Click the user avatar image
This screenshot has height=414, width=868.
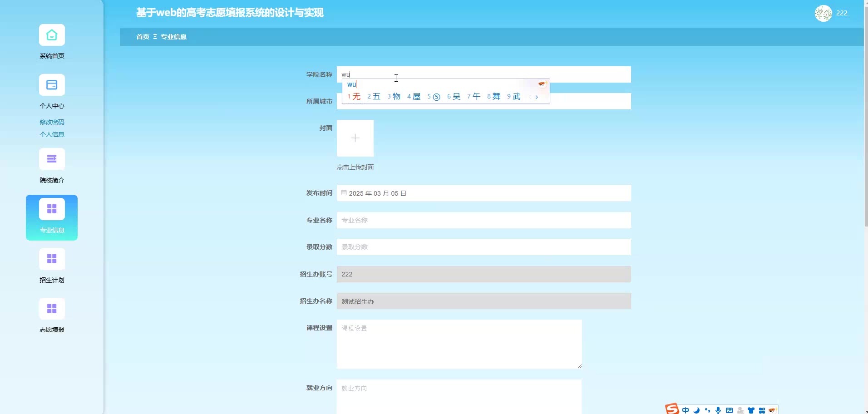click(823, 13)
